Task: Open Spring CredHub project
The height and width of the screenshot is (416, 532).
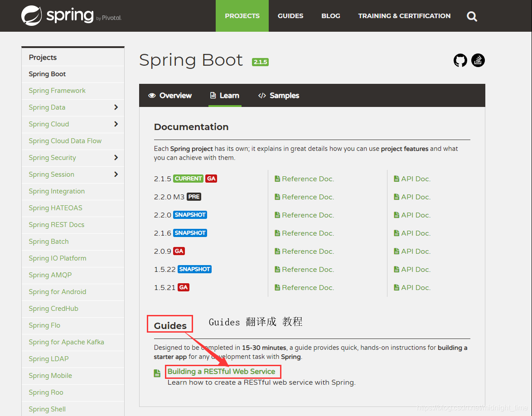Action: point(53,309)
